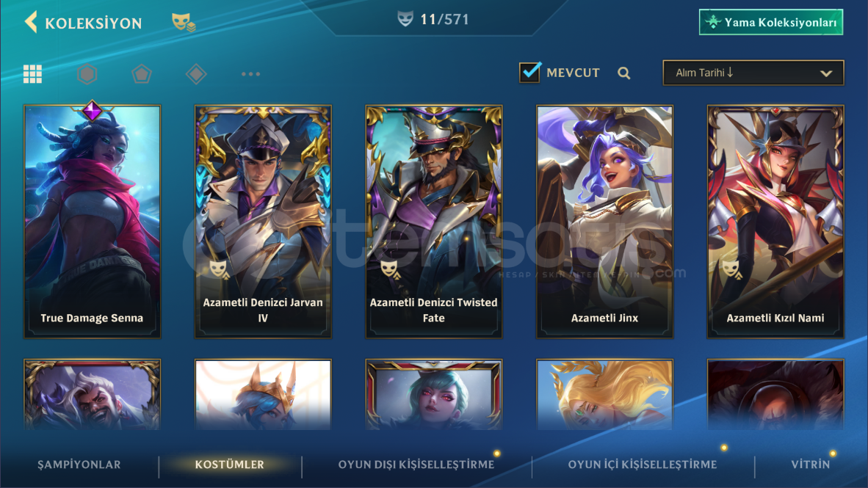Filter by hexagon rarity icon

[87, 73]
